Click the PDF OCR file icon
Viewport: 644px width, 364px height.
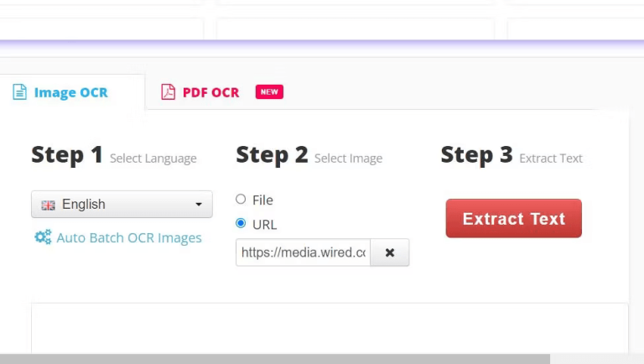point(168,92)
